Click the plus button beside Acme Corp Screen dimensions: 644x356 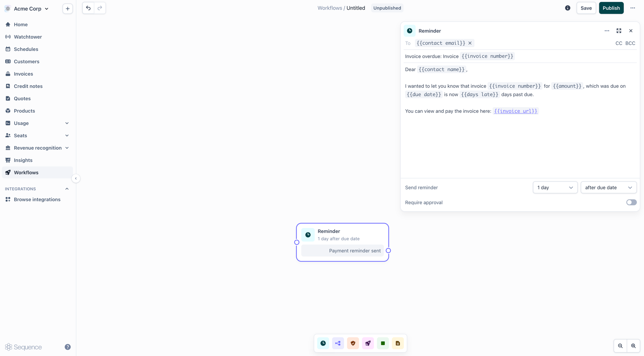[x=68, y=9]
